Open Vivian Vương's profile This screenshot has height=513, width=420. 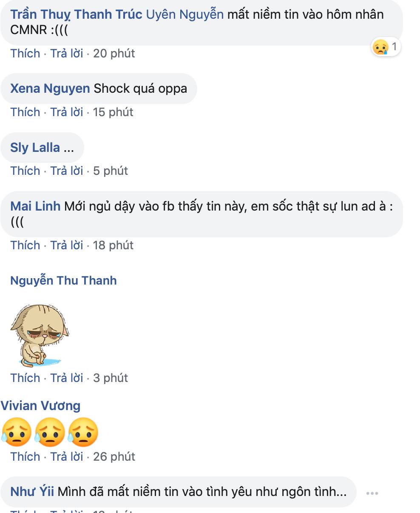click(x=40, y=405)
